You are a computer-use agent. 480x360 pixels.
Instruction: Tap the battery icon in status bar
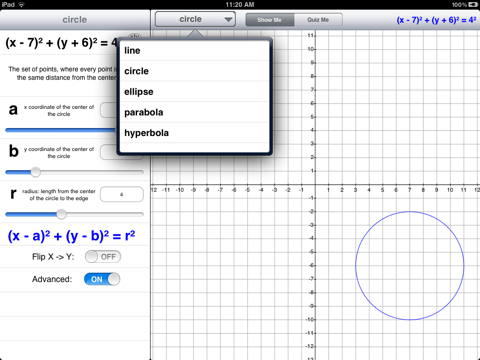click(473, 4)
